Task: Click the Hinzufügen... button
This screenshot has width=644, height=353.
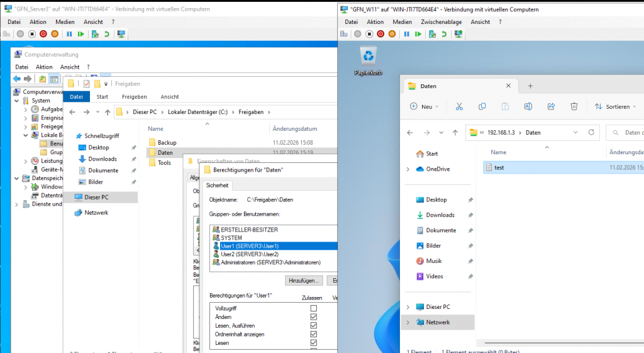Action: 304,280
